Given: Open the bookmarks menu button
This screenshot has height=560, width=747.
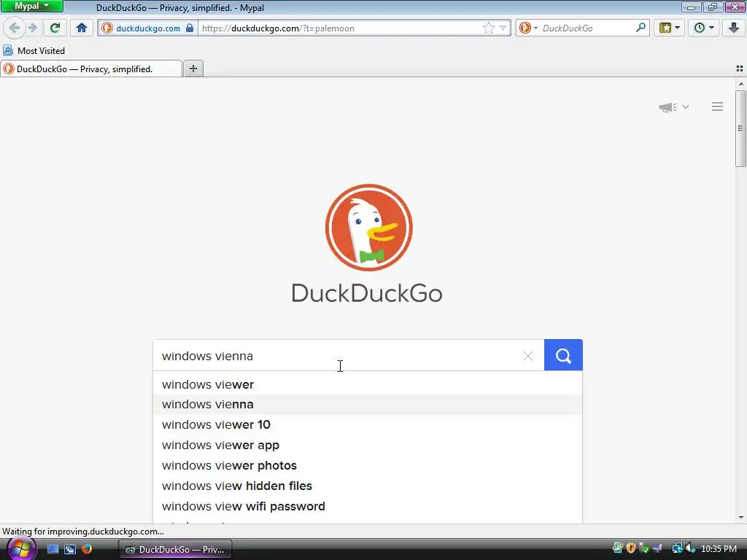Looking at the screenshot, I should click(670, 28).
